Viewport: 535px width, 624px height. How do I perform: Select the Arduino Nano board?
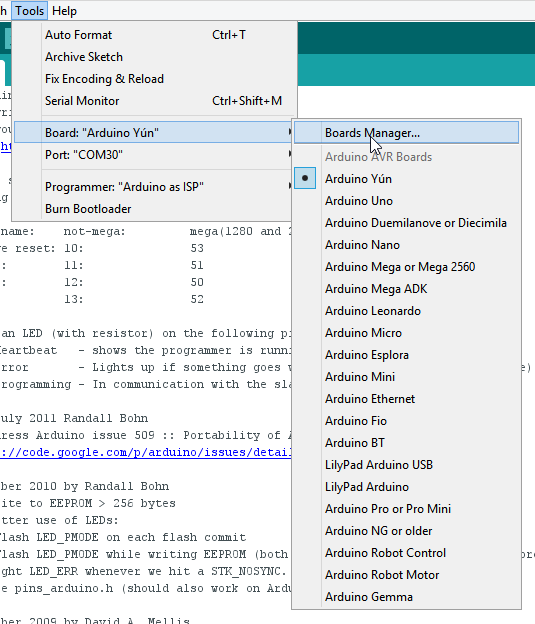click(406, 245)
